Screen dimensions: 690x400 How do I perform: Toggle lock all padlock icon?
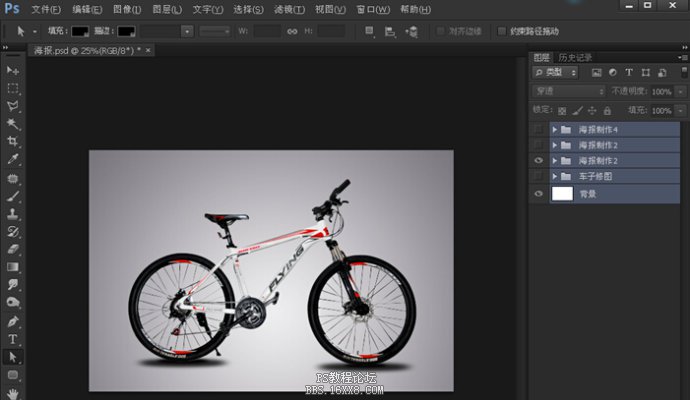pyautogui.click(x=607, y=110)
